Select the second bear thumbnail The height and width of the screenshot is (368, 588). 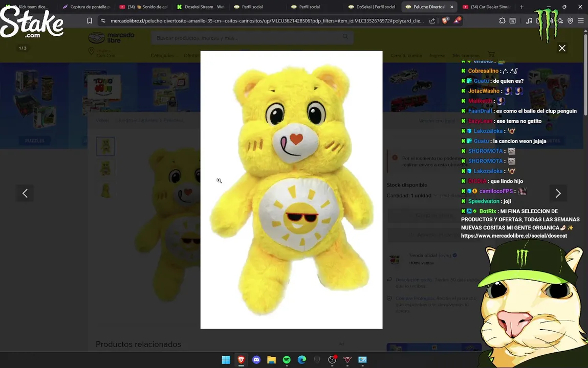105,169
